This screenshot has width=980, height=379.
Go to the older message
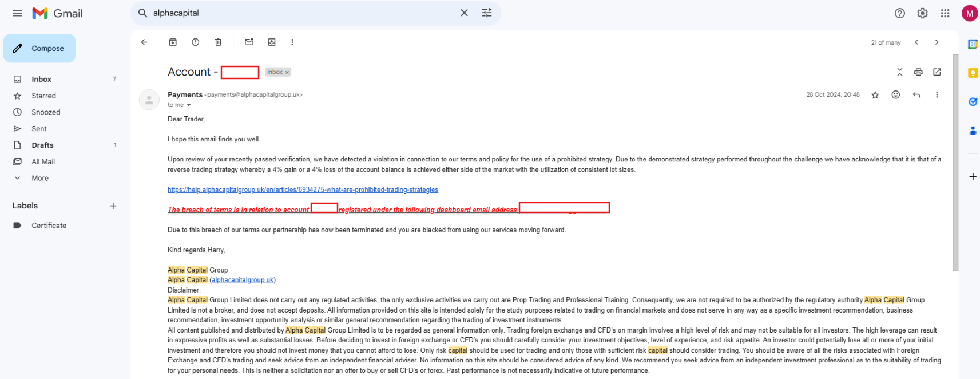point(937,42)
